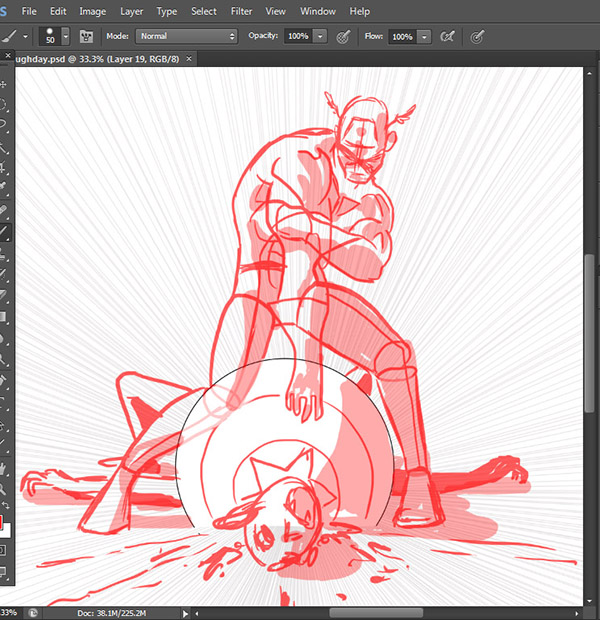Select the Pen tool
Image resolution: width=600 pixels, height=620 pixels.
4,381
